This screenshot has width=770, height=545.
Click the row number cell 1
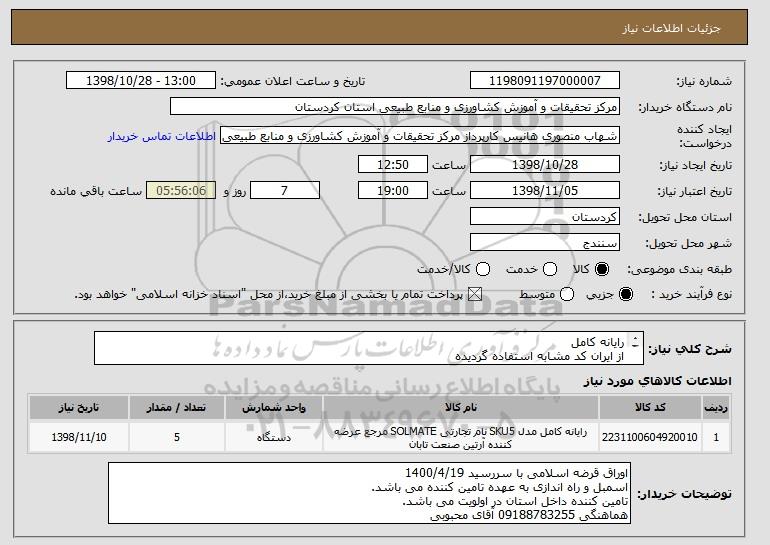(x=716, y=437)
